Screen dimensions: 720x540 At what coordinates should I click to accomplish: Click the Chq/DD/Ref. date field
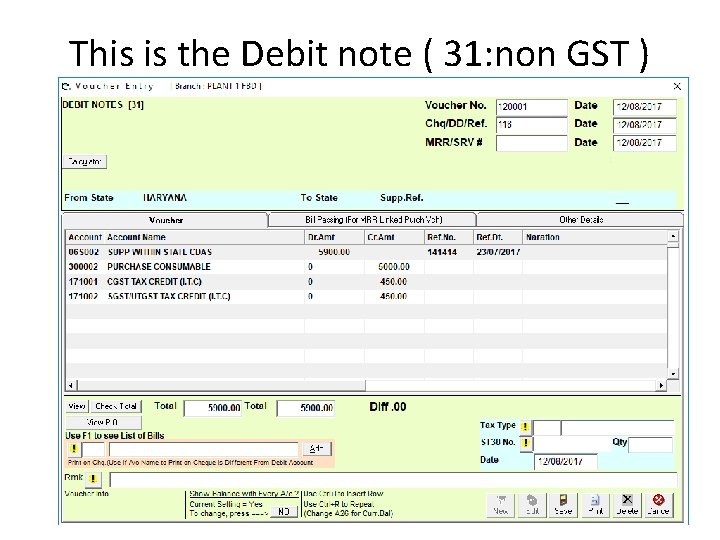[645, 125]
